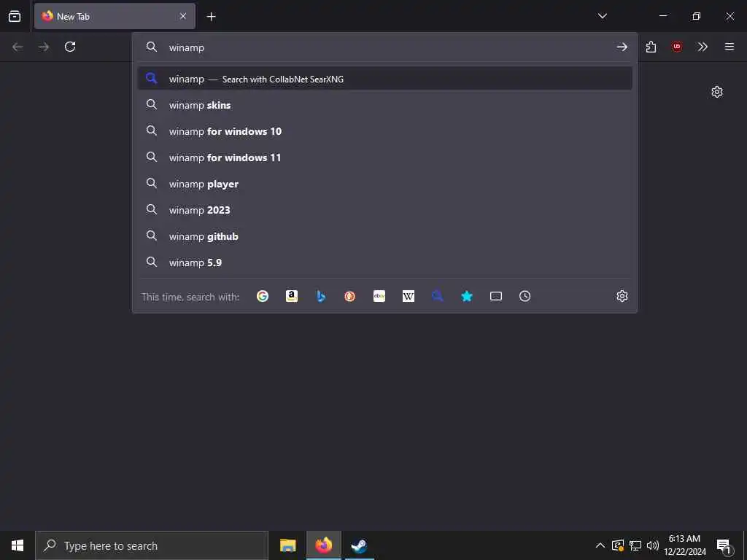The width and height of the screenshot is (747, 560).
Task: Open the notification center icon
Action: click(x=724, y=546)
